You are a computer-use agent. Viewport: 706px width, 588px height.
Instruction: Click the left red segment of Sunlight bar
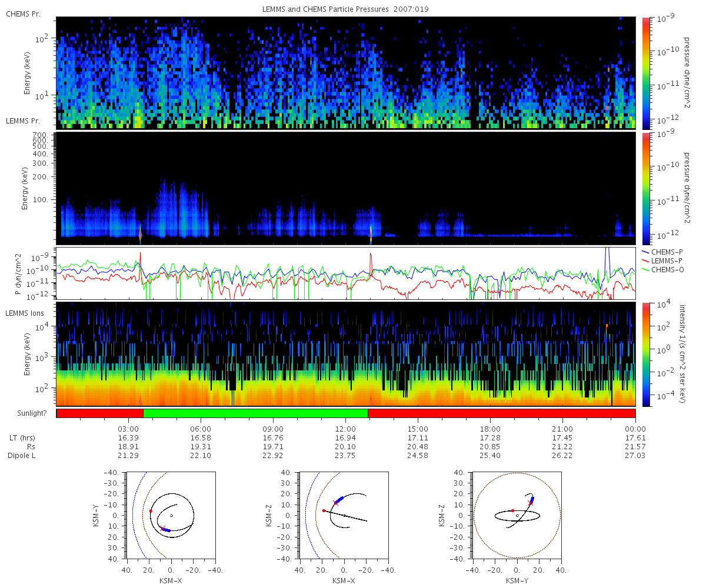pyautogui.click(x=100, y=413)
